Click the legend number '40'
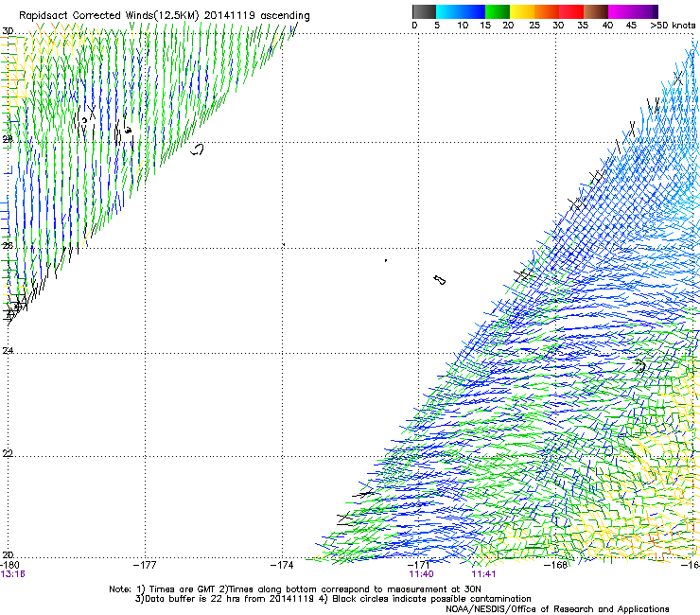Viewport: 700px width, 615px height. pos(607,26)
